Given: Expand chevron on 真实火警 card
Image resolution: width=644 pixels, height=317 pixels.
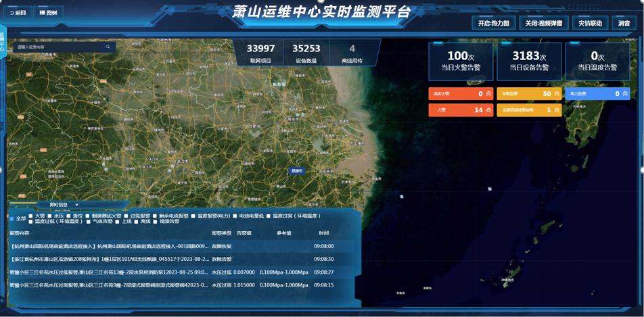Looking at the screenshot, I should tap(488, 94).
